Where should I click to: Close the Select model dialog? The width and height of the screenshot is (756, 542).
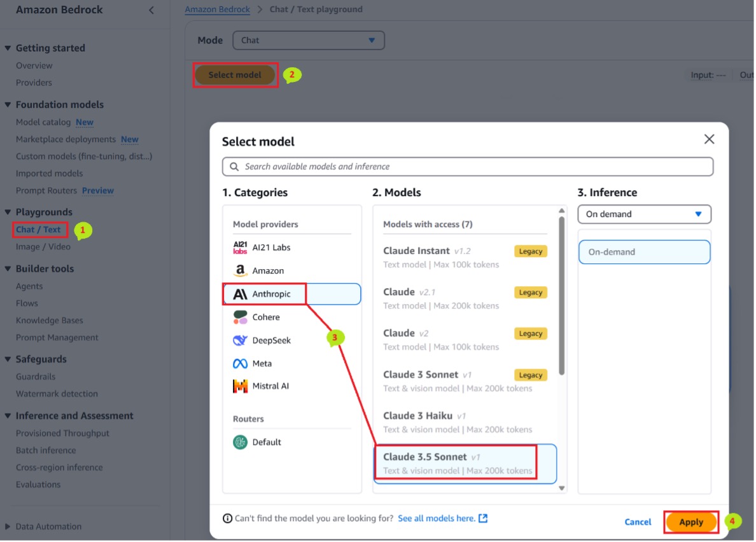(710, 140)
